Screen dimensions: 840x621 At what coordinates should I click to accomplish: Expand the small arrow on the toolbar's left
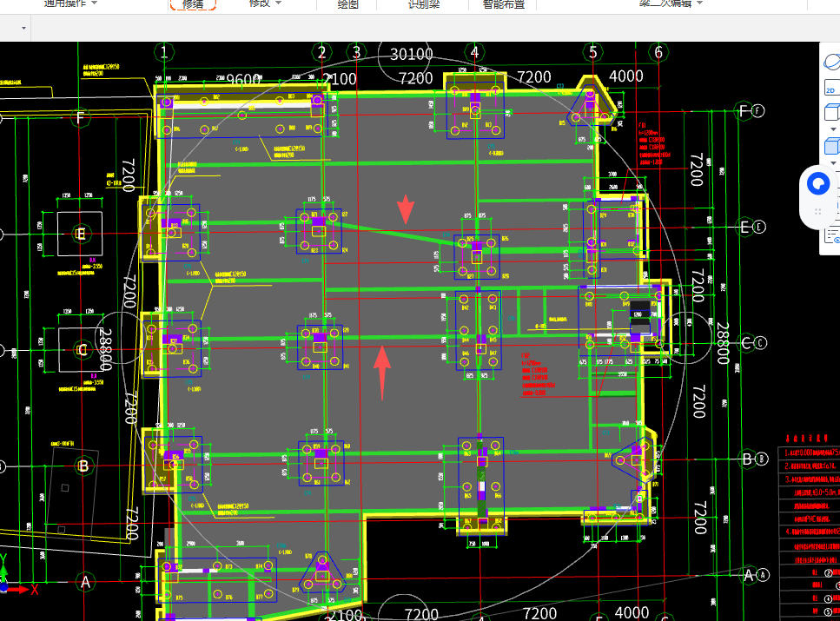[x=23, y=28]
